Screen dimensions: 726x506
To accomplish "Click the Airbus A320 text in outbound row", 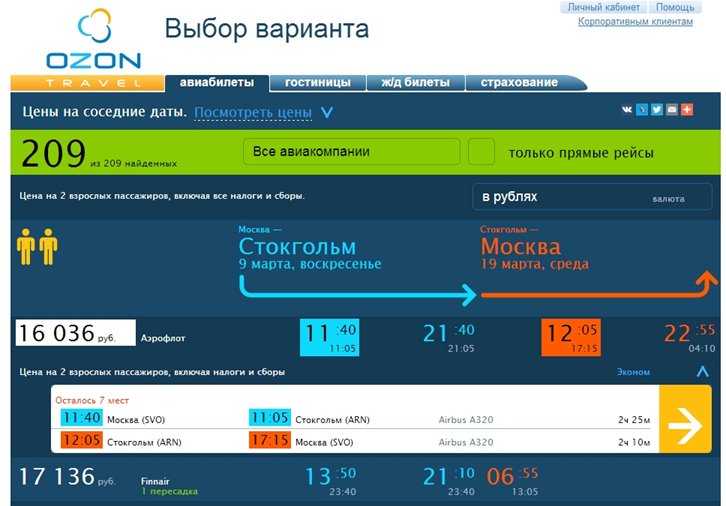I will click(x=466, y=420).
